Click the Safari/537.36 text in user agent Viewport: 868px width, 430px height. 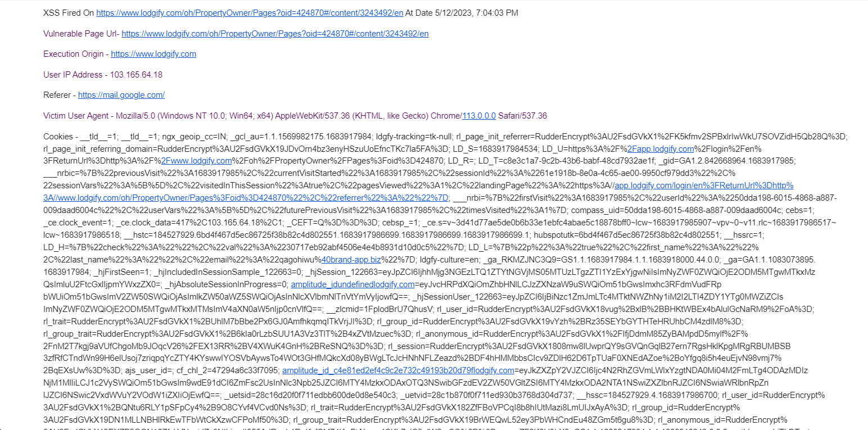click(522, 116)
